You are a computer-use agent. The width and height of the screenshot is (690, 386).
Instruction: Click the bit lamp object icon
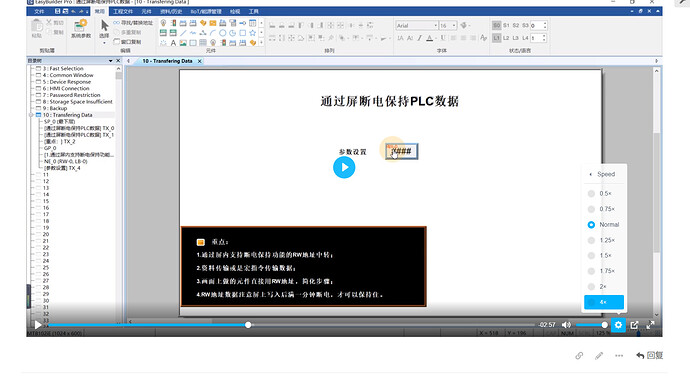coord(163,22)
